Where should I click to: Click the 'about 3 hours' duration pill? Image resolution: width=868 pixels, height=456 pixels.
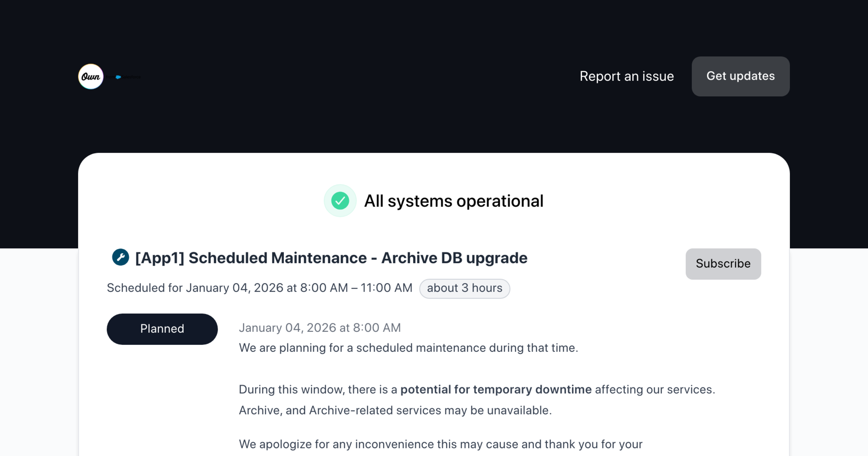click(464, 288)
